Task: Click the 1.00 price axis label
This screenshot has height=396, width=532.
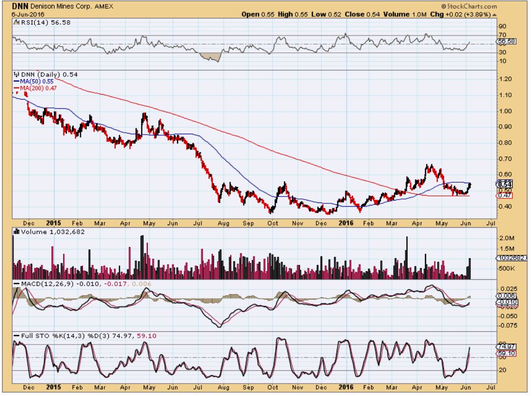Action: pos(505,111)
